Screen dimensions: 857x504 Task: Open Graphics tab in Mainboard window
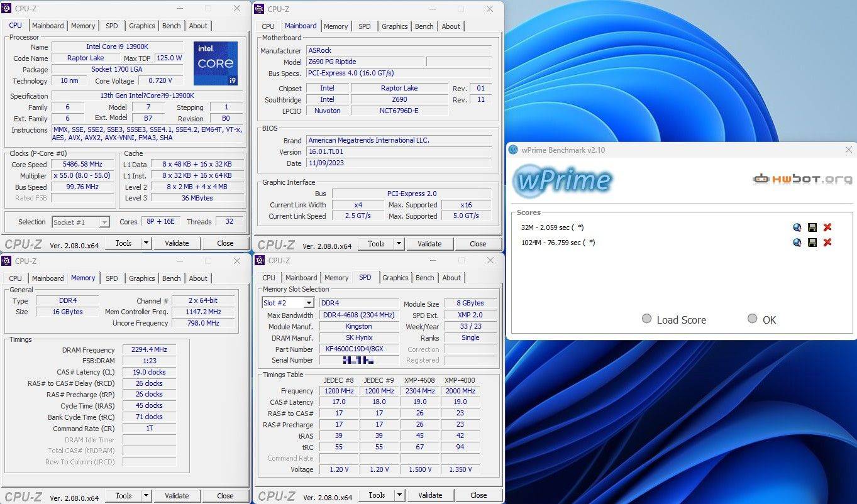[395, 26]
